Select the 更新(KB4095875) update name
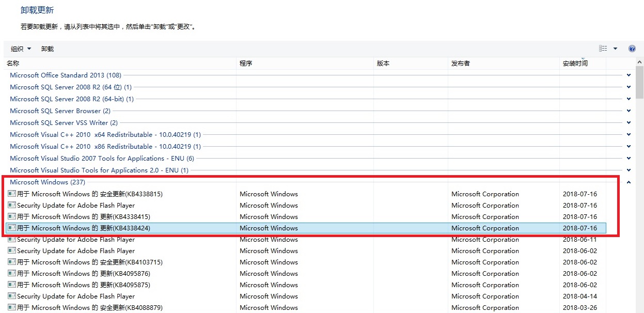644x313 pixels. tap(84, 285)
